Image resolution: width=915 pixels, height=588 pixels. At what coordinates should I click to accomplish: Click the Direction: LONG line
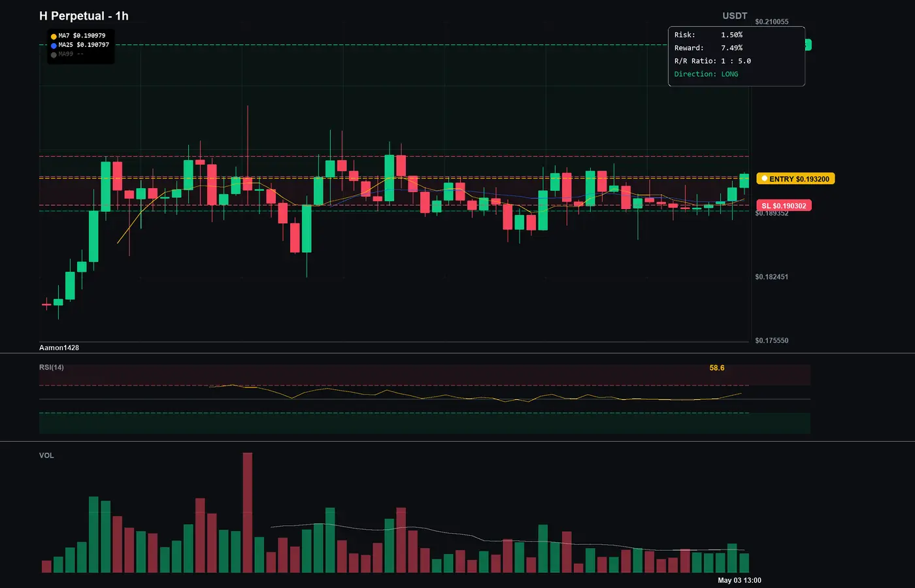point(707,74)
